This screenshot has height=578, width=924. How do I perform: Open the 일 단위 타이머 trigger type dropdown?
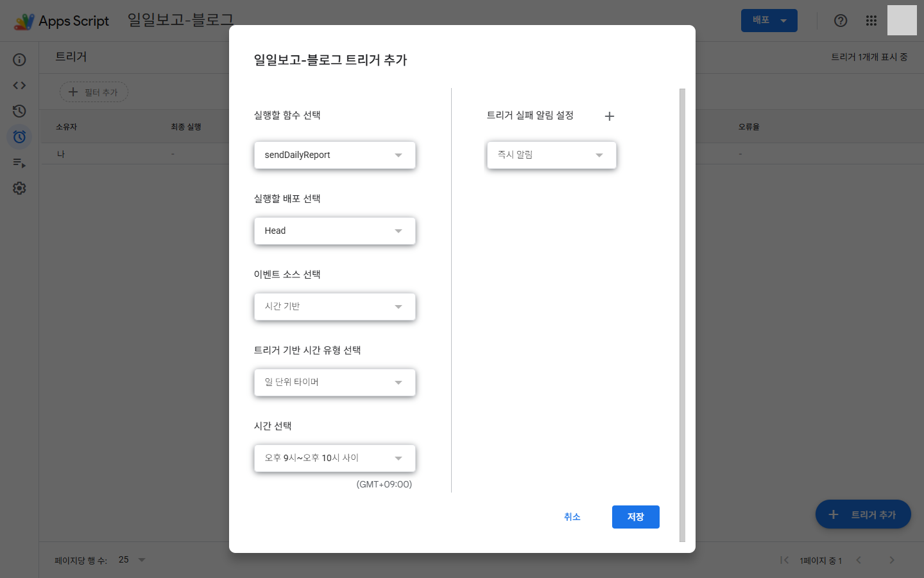[335, 383]
